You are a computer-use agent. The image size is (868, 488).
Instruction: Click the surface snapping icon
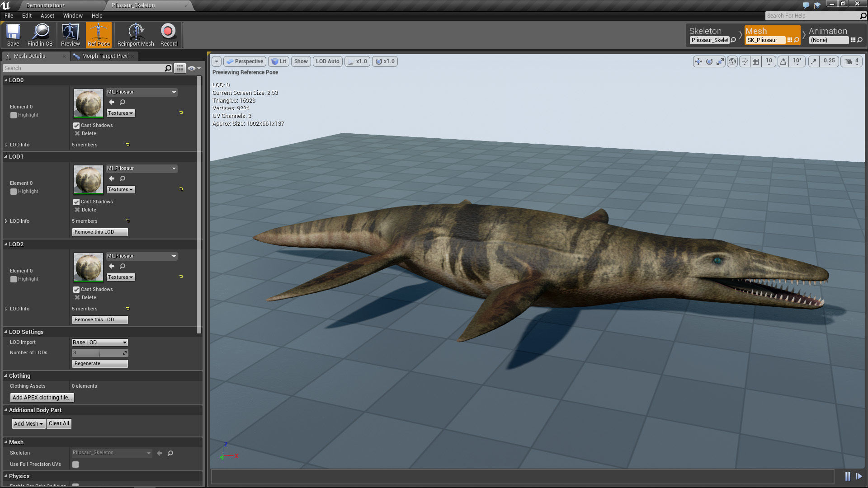coord(744,61)
